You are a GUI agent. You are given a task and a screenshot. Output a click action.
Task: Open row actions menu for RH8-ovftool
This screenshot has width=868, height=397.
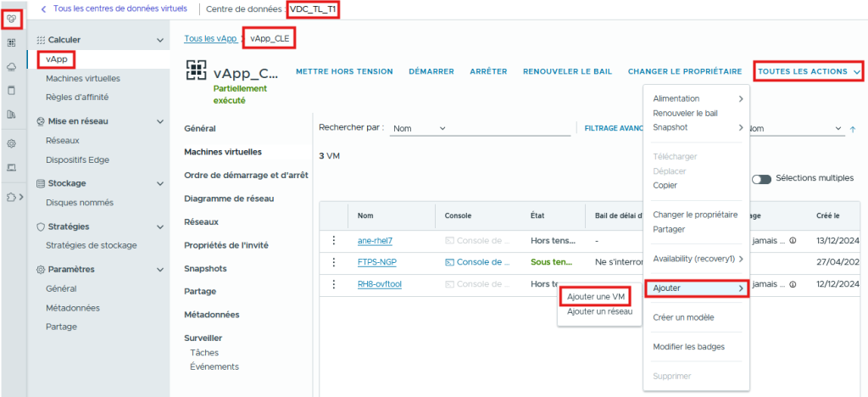(x=334, y=284)
